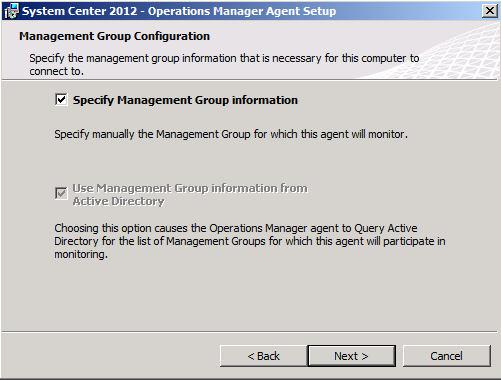Screen dimensions: 501x380
Task: Click paragraph starting 'Choosing this option causes'
Action: click(x=250, y=241)
